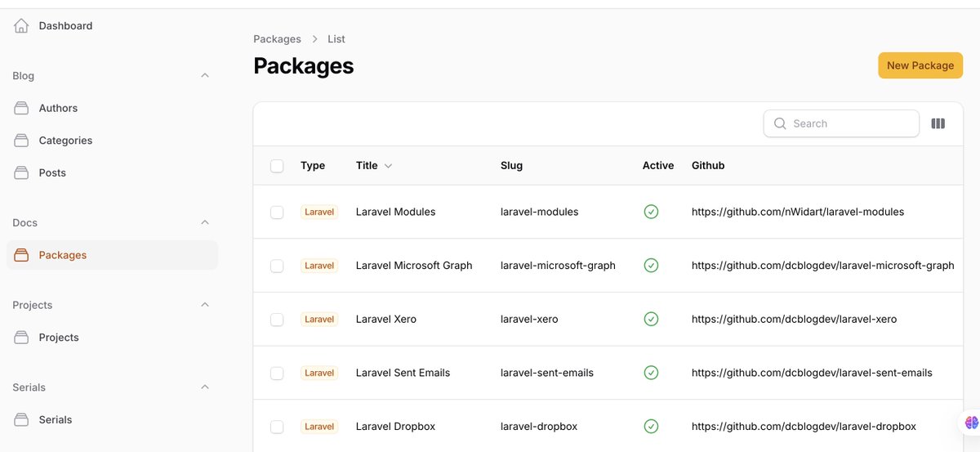
Task: Select all rows with header checkbox
Action: pos(277,166)
